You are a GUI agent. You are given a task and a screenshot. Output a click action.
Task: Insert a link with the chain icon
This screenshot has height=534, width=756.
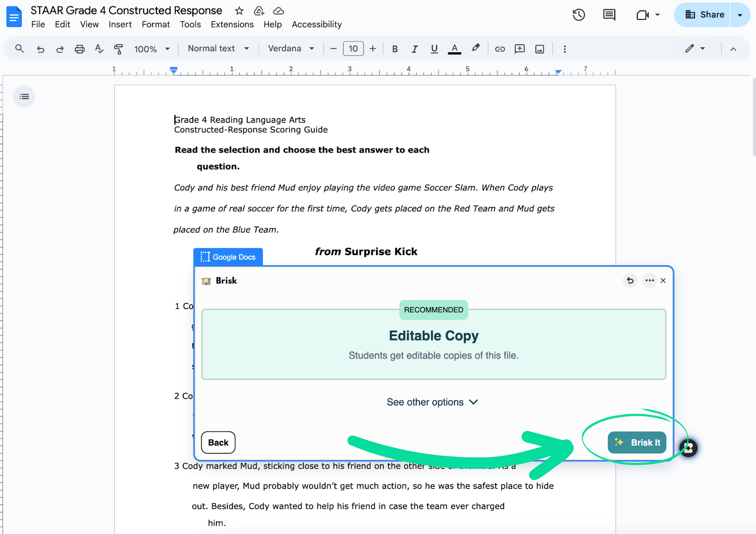pos(500,49)
